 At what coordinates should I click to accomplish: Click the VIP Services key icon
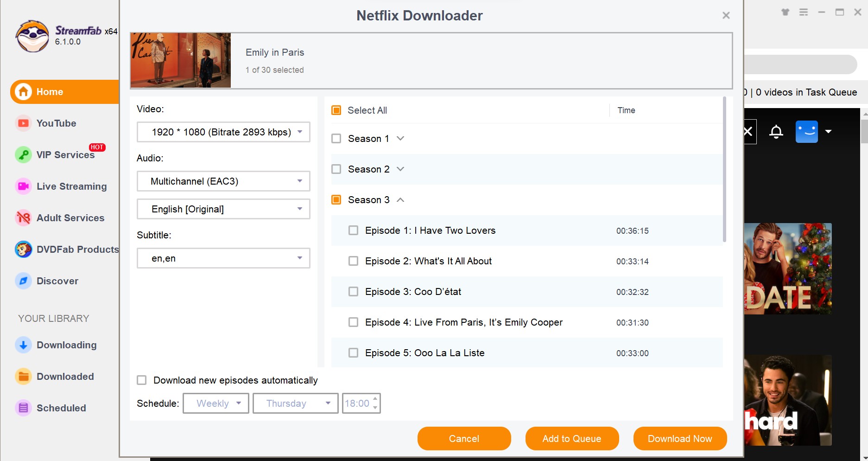click(23, 155)
